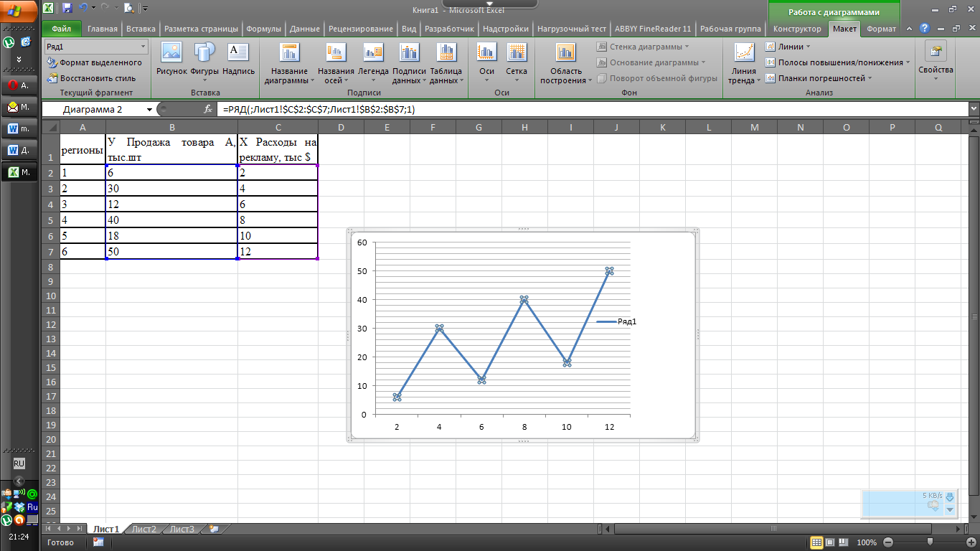Screen dimensions: 980x551
Task: Open Область построения plot area menu
Action: [x=566, y=63]
